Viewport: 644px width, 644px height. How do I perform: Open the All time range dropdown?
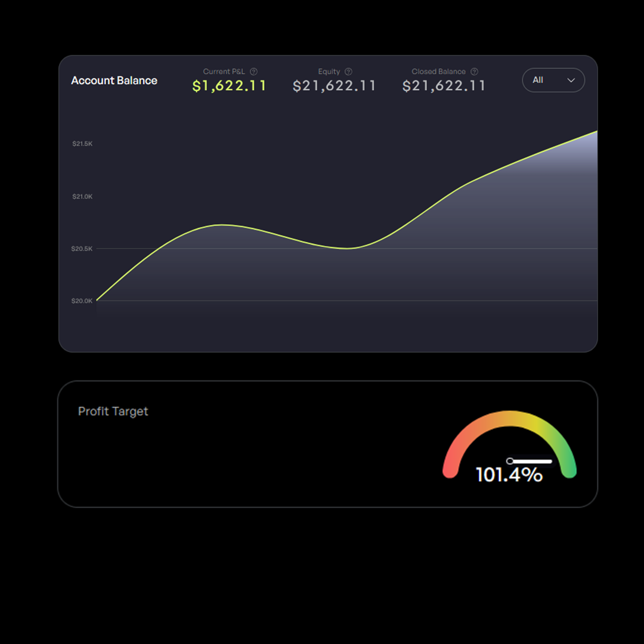(x=553, y=80)
